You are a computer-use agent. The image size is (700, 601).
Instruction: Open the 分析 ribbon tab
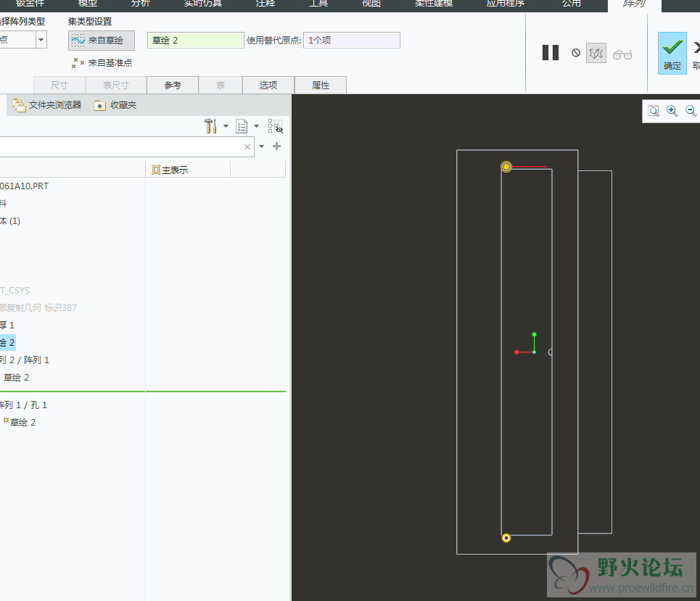141,4
